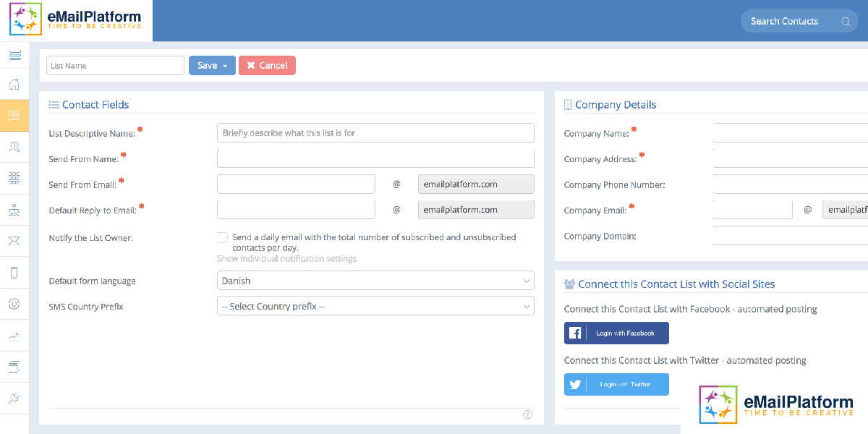Click the search icon in Search Contacts bar

pos(845,21)
